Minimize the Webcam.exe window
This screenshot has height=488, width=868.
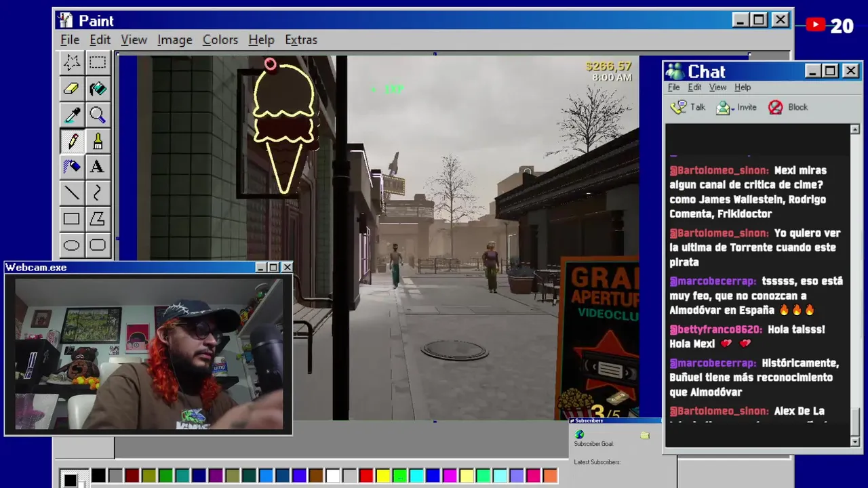[x=260, y=268]
